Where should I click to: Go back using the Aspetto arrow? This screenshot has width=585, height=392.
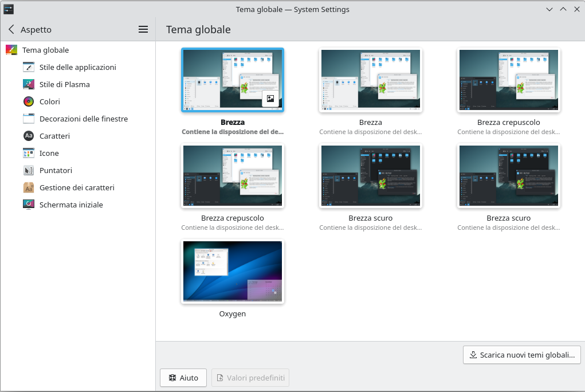(11, 30)
